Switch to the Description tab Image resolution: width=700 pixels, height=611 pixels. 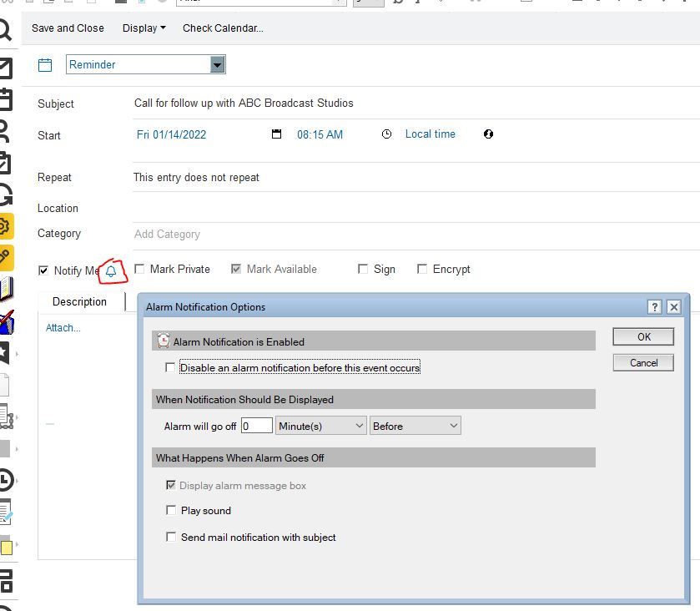point(80,302)
